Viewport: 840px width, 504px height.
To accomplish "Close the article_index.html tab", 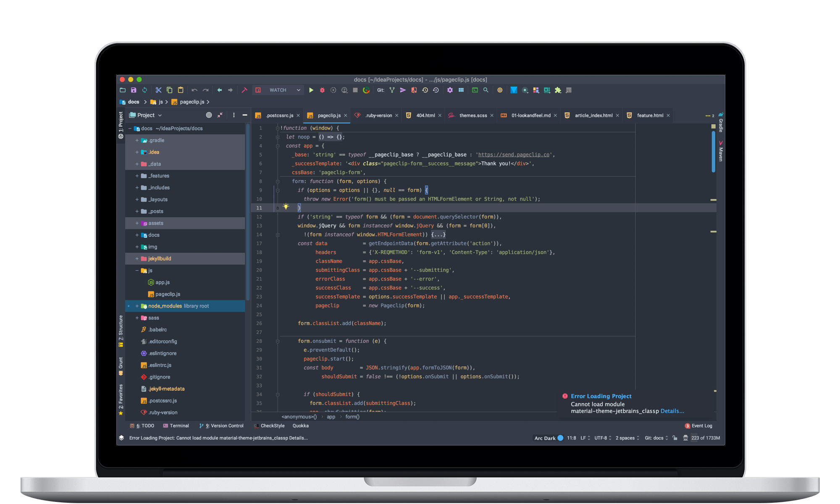I will 617,115.
